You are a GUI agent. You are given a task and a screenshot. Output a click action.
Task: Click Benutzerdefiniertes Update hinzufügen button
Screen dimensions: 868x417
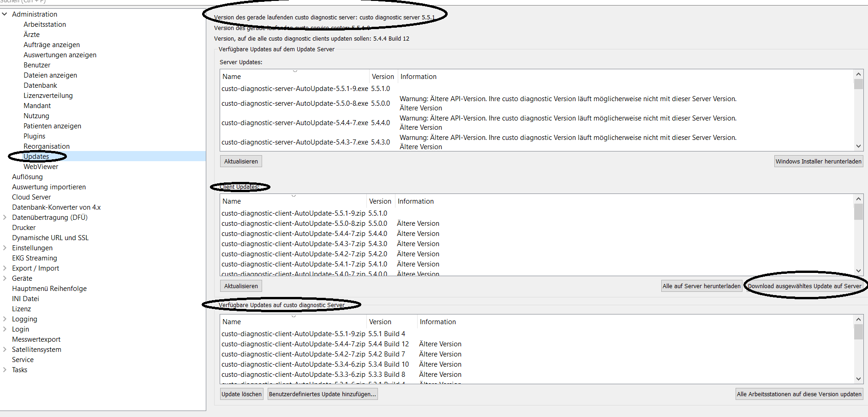323,394
